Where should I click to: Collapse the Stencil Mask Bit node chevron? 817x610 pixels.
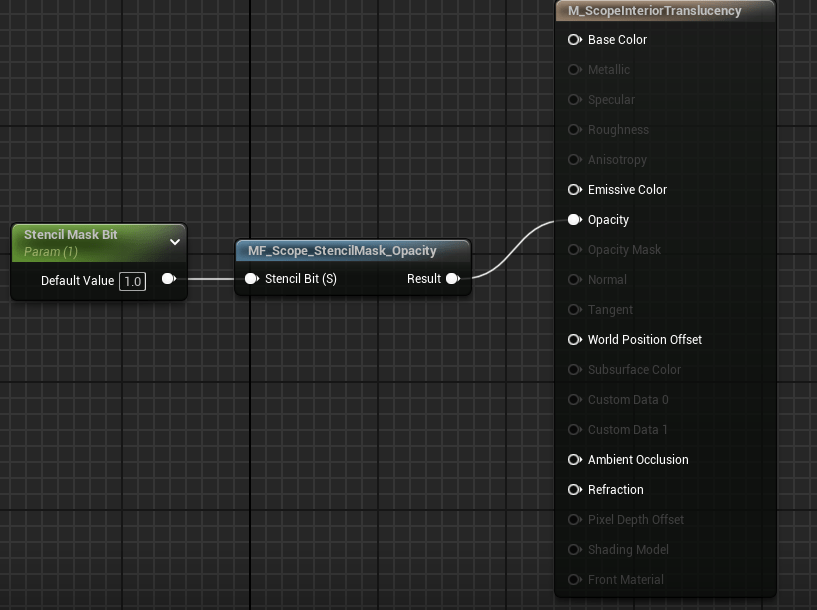coord(175,241)
